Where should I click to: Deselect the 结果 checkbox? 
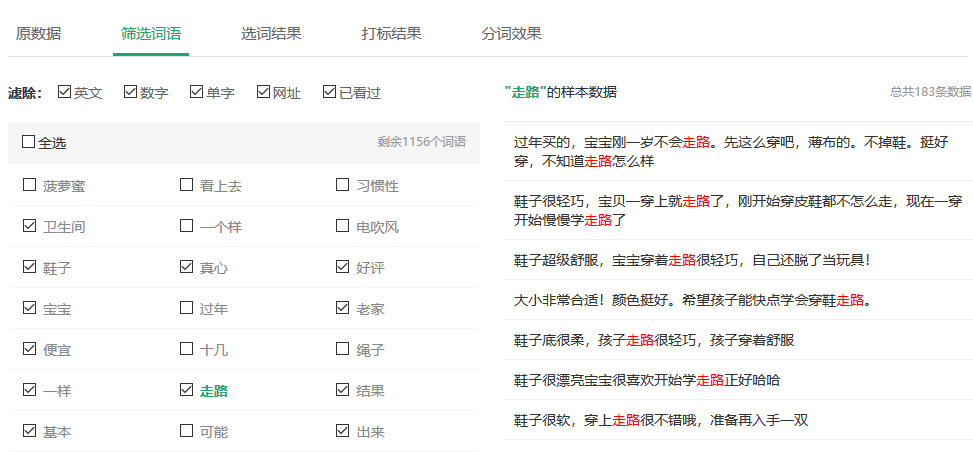[343, 389]
